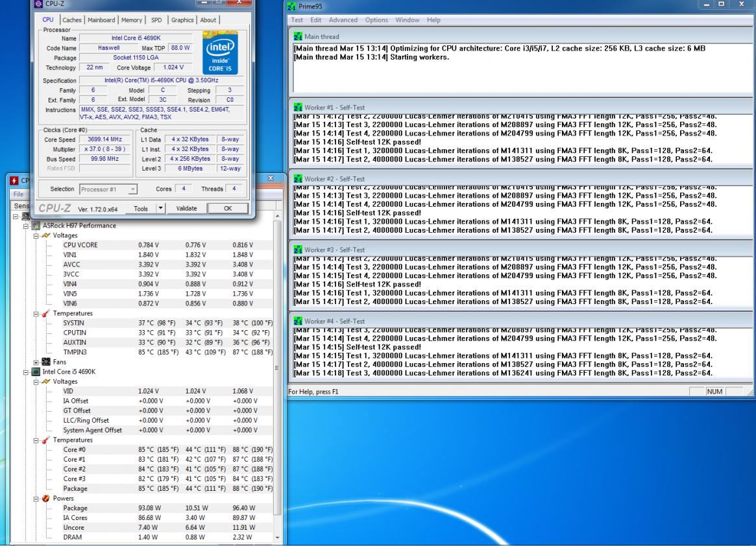Go to the About tab in CPU-Z
Screen dimensions: 756x546
(x=208, y=19)
